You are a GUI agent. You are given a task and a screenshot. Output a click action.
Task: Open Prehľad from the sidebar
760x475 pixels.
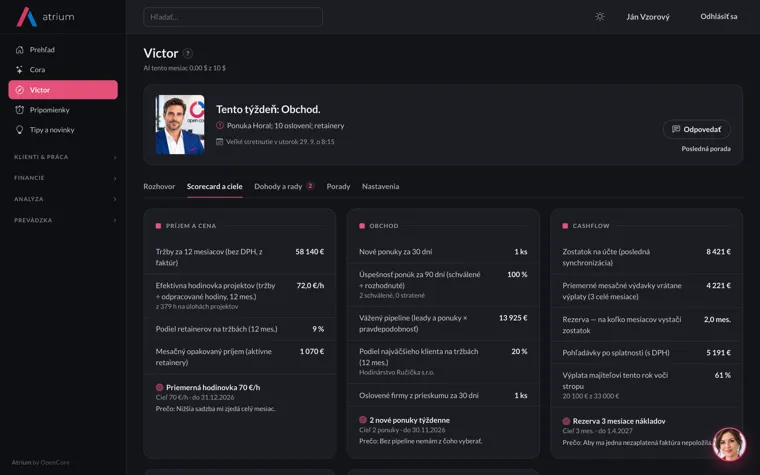63,49
